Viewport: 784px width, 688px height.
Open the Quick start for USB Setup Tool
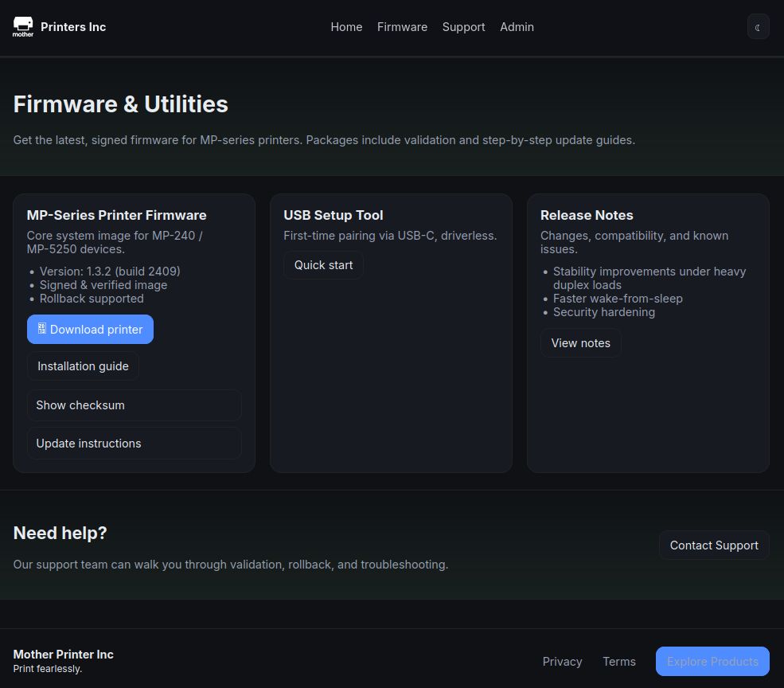[x=323, y=264]
